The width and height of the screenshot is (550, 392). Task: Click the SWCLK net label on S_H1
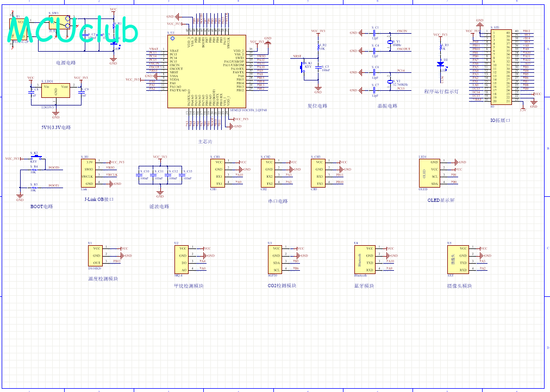pyautogui.click(x=111, y=175)
